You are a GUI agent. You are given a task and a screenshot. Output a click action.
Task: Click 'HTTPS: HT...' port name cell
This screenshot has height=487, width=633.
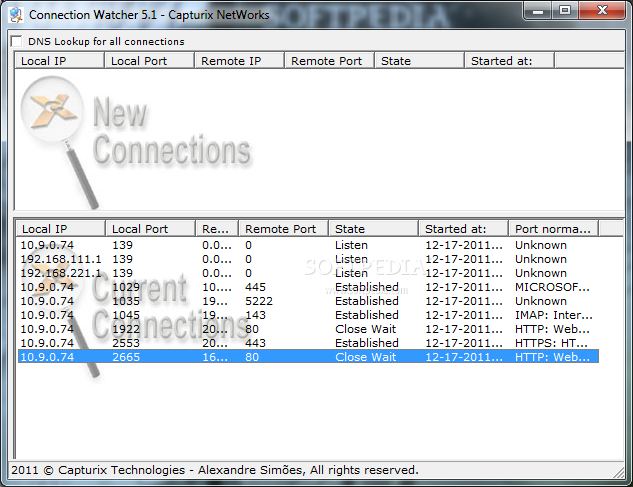pos(551,343)
